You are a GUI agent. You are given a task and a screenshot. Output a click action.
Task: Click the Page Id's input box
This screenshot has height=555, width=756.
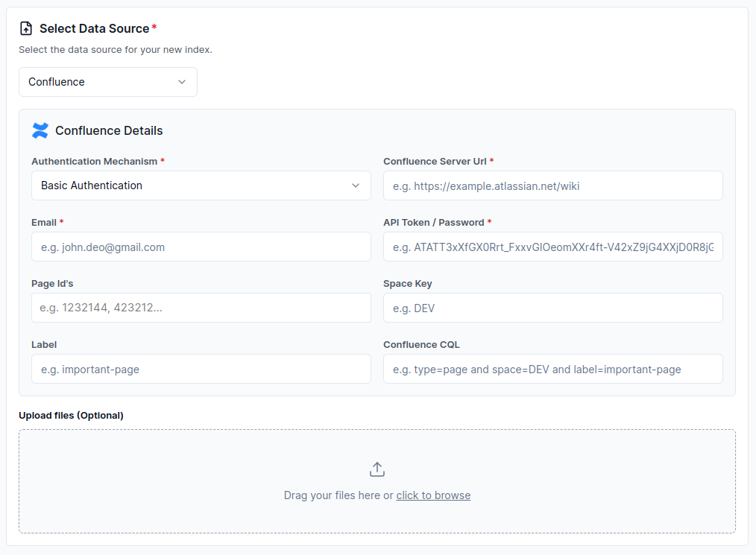201,308
